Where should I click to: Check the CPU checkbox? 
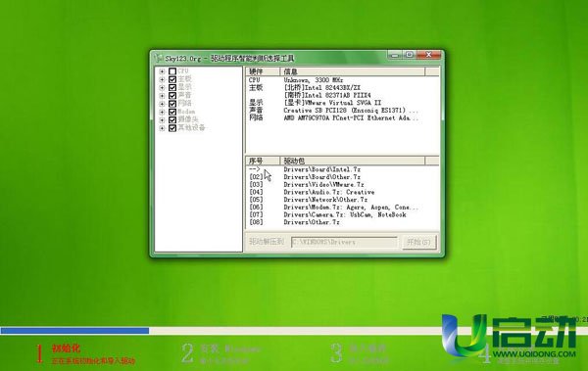172,70
